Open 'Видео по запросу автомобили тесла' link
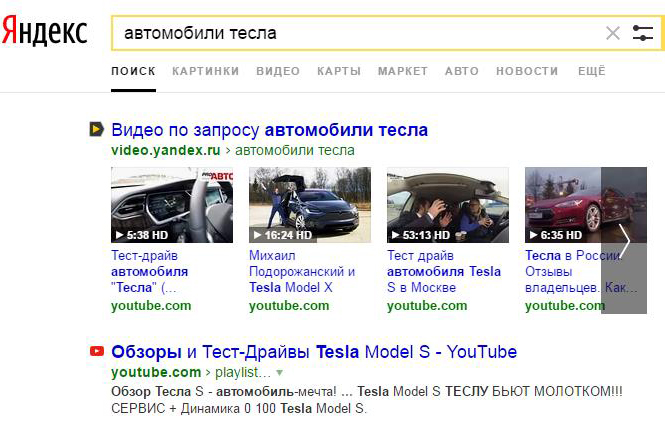This screenshot has height=421, width=665. pos(269,130)
